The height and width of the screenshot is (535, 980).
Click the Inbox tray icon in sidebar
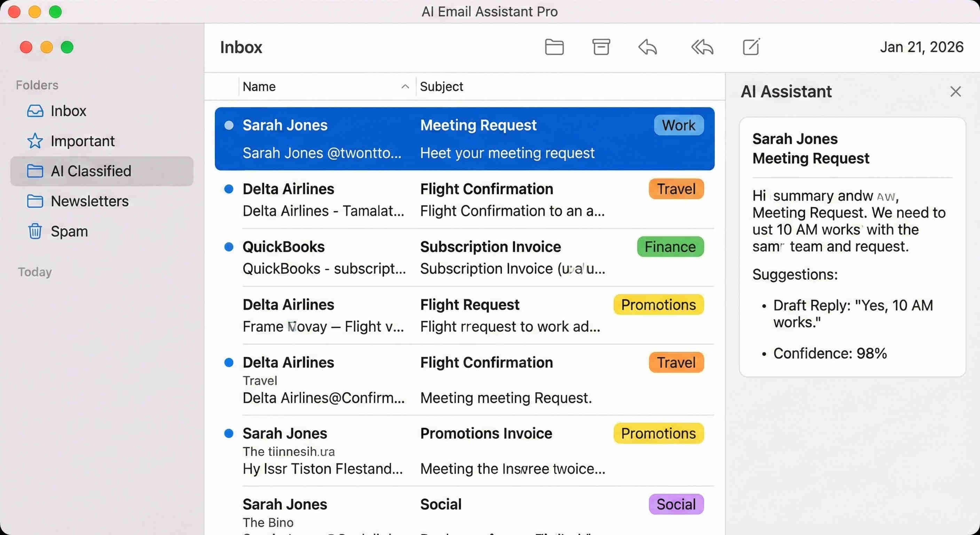35,111
